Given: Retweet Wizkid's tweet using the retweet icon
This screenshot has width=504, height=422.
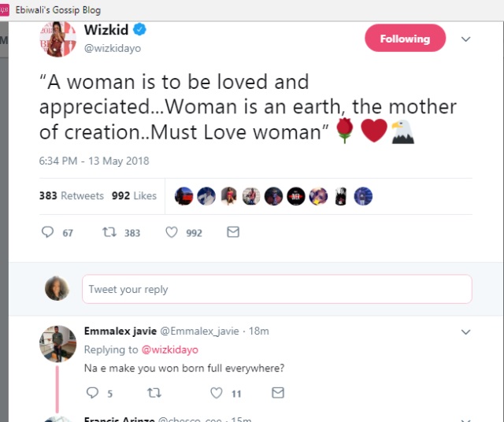Looking at the screenshot, I should pyautogui.click(x=110, y=233).
